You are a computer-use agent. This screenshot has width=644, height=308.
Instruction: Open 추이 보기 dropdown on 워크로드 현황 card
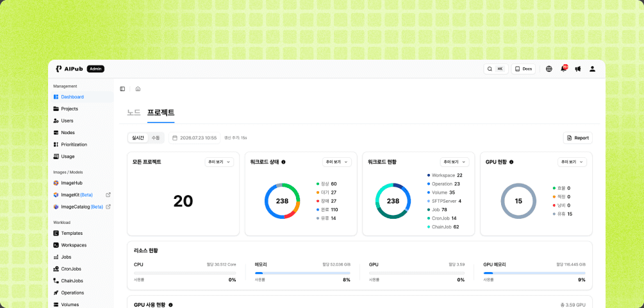[x=455, y=162]
